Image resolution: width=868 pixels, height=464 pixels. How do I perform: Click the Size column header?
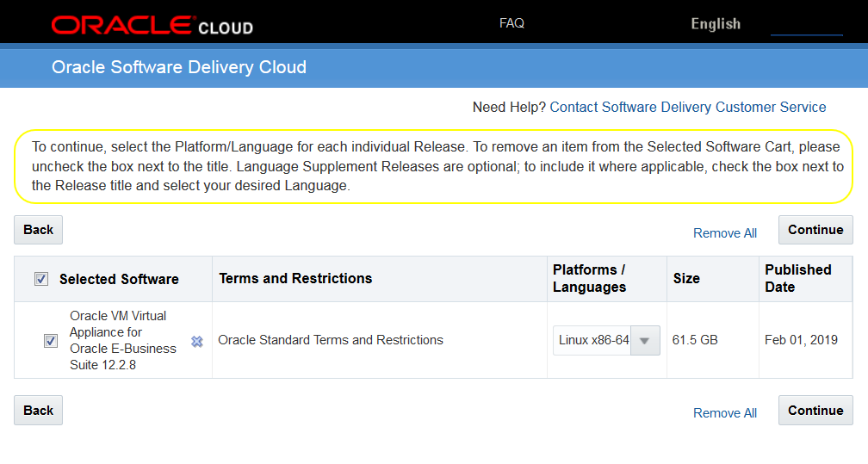(x=686, y=278)
